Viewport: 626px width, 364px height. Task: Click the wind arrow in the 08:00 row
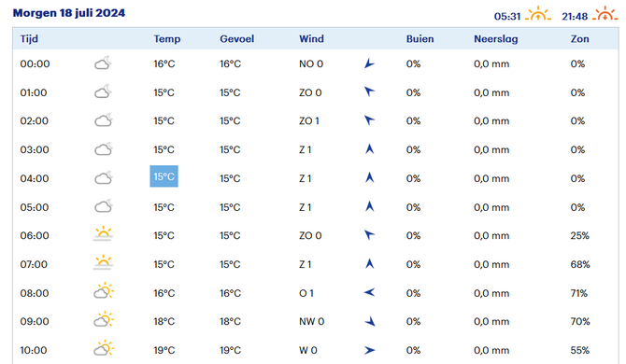(x=370, y=293)
